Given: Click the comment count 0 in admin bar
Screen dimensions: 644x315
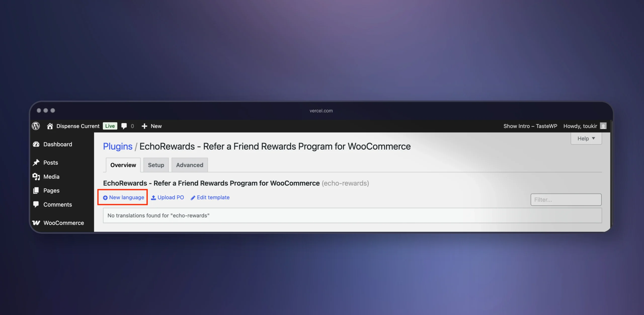Looking at the screenshot, I should (132, 126).
